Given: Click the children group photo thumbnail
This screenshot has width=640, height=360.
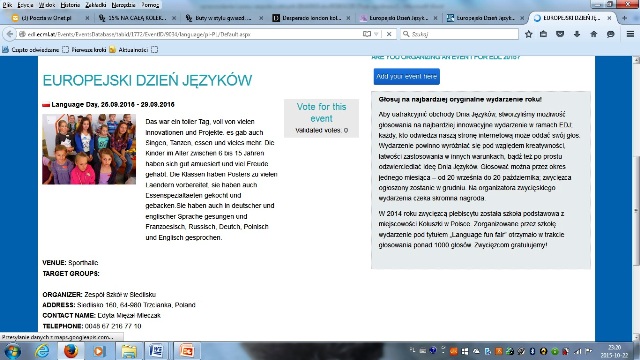Looking at the screenshot, I should [x=89, y=149].
